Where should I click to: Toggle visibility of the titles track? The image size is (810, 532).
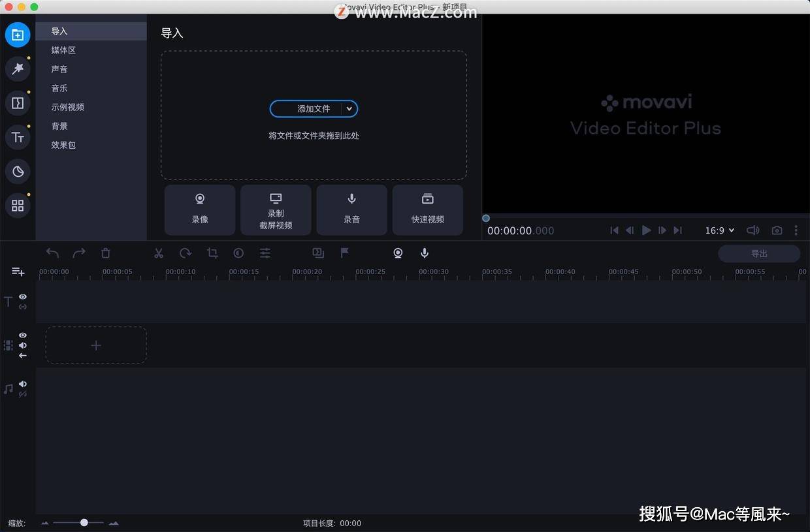pyautogui.click(x=23, y=296)
